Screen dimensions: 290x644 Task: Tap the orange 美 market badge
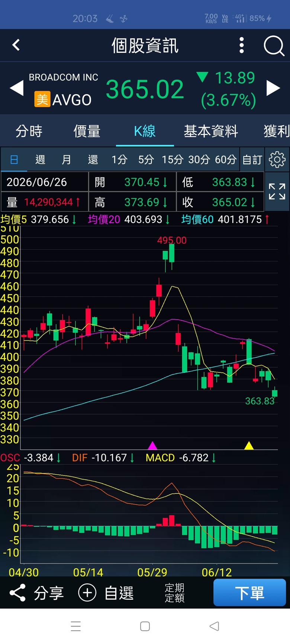click(42, 99)
